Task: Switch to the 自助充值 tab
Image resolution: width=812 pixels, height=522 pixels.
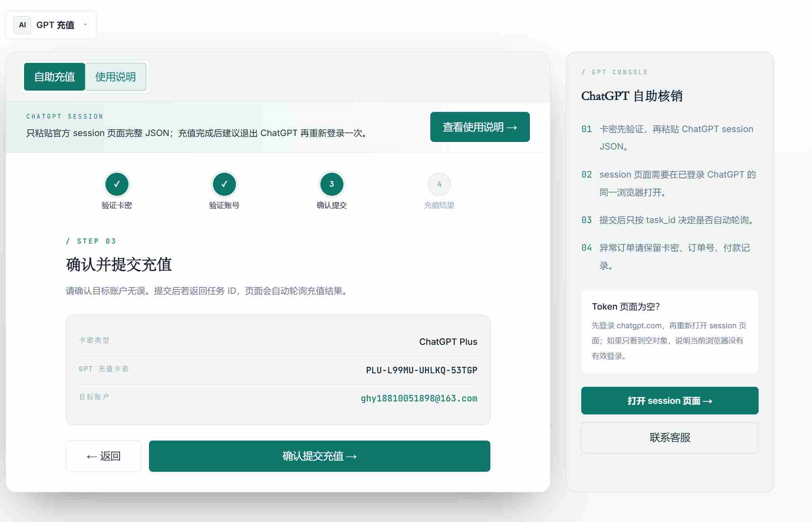Action: pyautogui.click(x=55, y=77)
